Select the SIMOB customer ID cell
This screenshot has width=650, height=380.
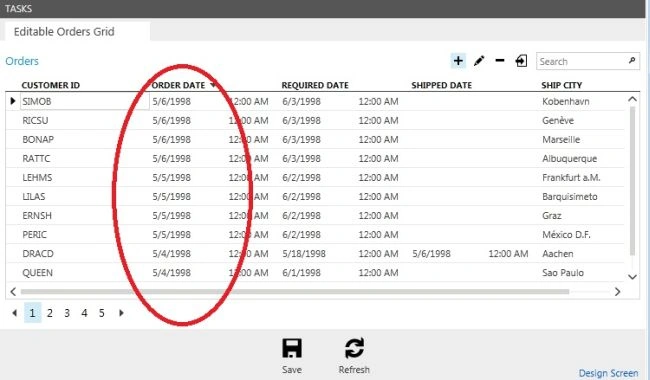85,101
